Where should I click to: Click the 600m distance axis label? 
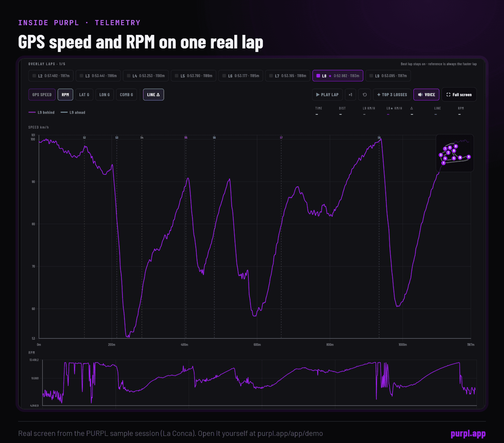[x=257, y=345]
